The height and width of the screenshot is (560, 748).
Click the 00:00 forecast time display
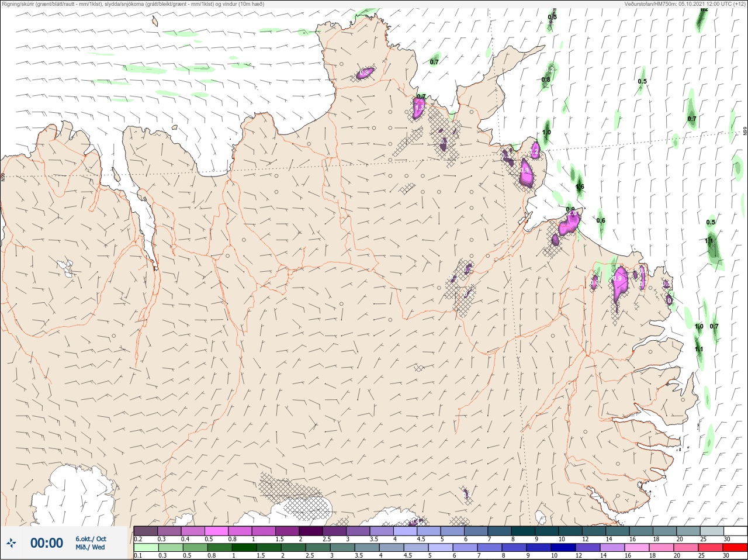coord(46,543)
